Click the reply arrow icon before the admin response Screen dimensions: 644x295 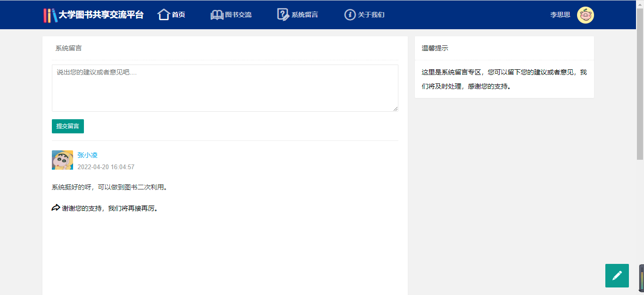pos(56,208)
